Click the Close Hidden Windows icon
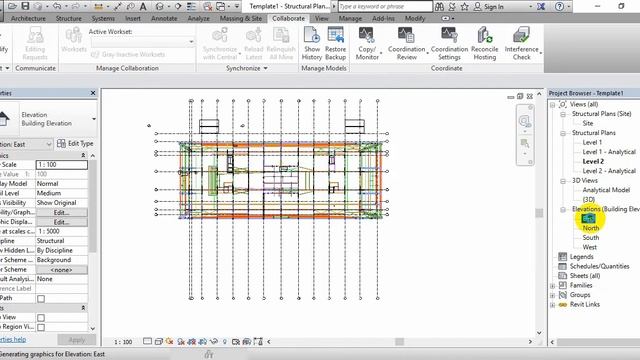 208,7
